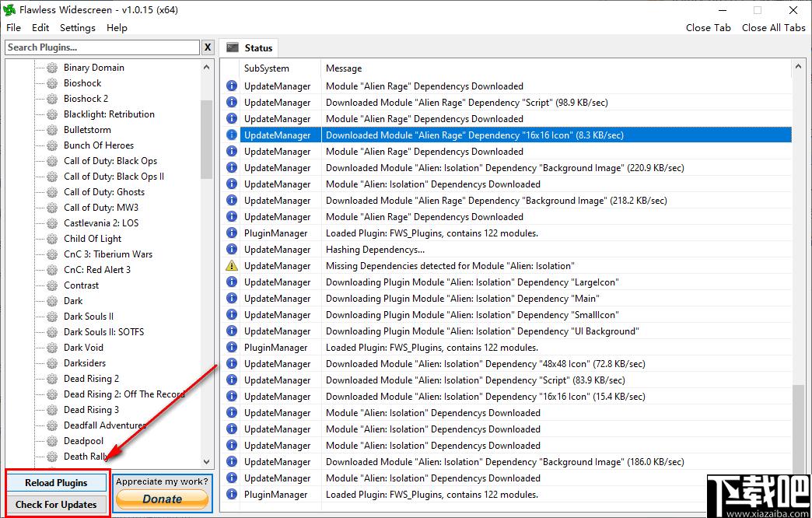Screen dimensions: 812x518
Task: Click 'Missing Dependencies detected' message text
Action: coord(450,265)
